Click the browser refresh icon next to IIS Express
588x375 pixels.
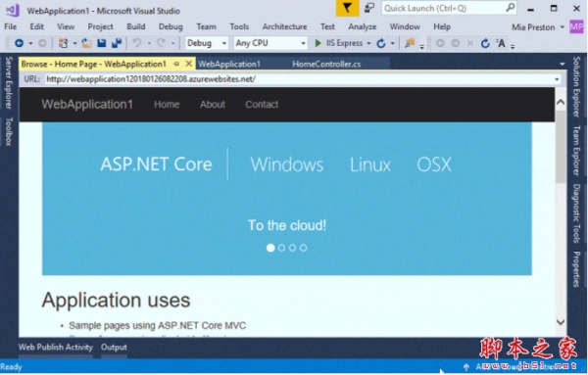[x=381, y=43]
